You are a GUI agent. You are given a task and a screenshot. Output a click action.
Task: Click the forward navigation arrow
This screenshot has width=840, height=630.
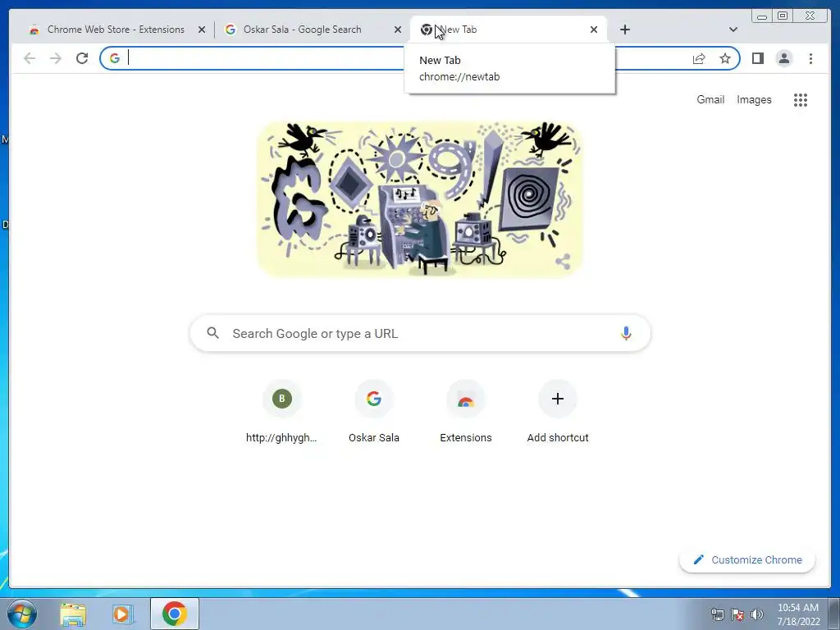[x=56, y=58]
